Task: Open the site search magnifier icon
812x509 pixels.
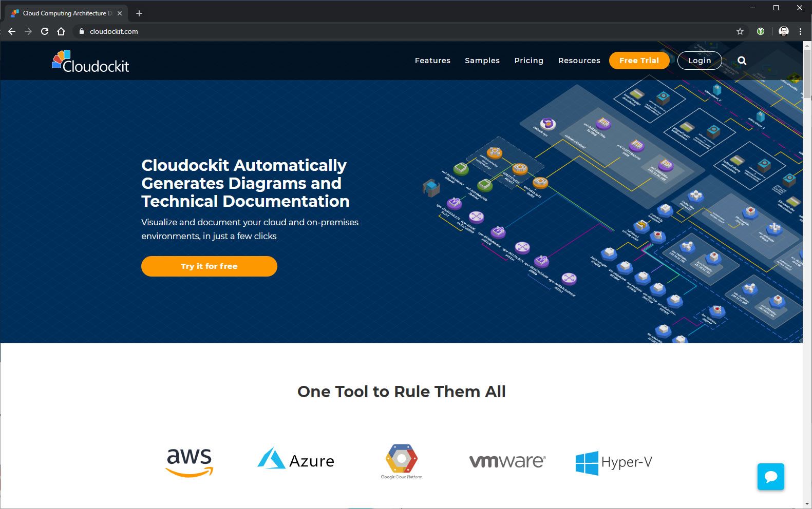Action: pyautogui.click(x=742, y=61)
